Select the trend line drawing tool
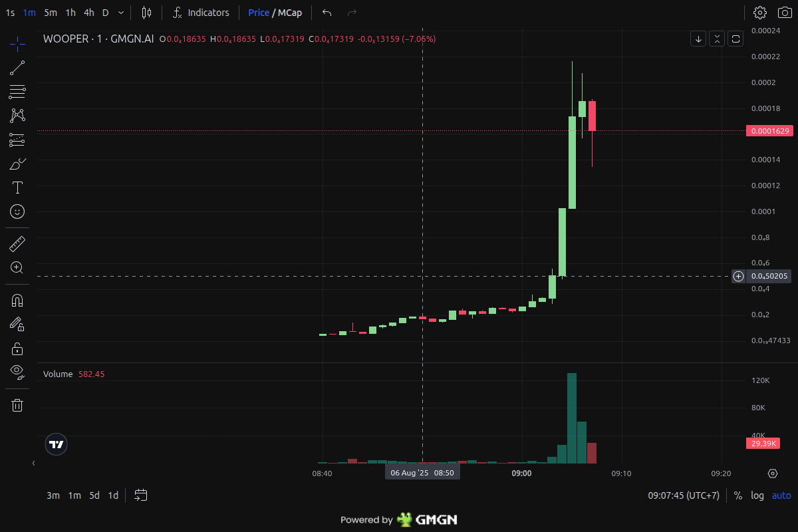This screenshot has width=798, height=532. point(17,68)
